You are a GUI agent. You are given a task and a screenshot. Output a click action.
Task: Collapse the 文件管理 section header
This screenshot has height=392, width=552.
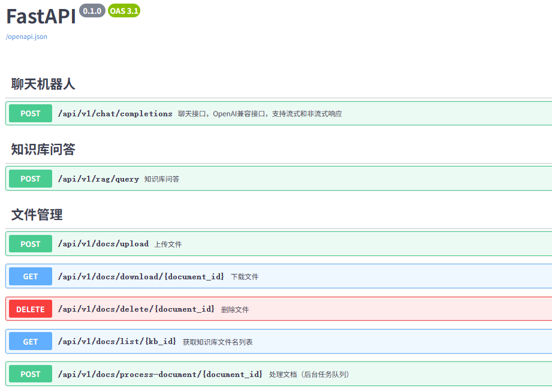pyautogui.click(x=37, y=215)
